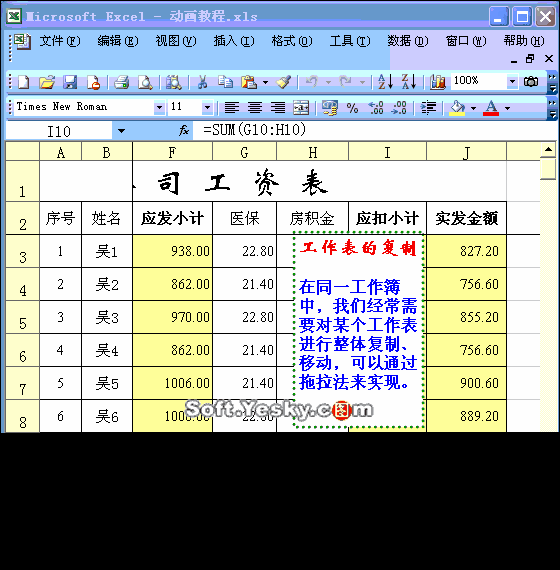560x570 pixels.
Task: Open the 格式(O) menu
Action: pos(292,41)
